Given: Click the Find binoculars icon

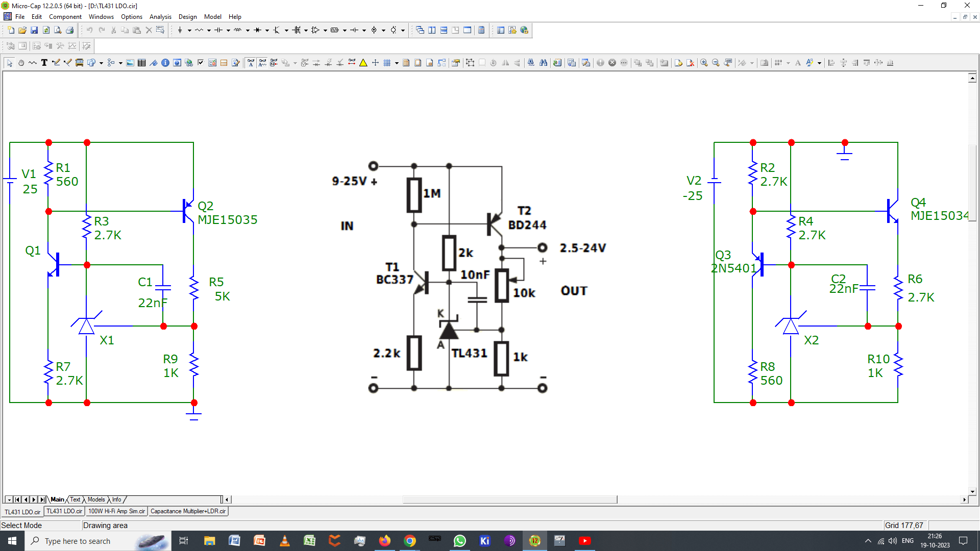Looking at the screenshot, I should [x=543, y=63].
